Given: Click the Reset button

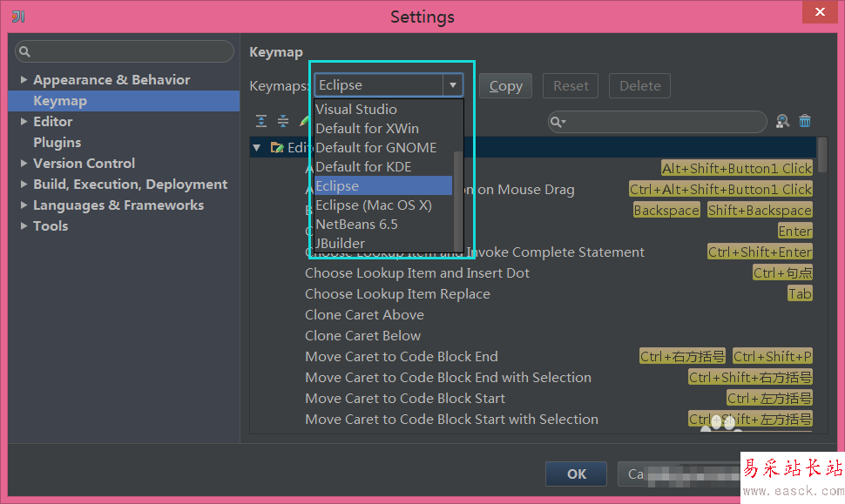Looking at the screenshot, I should [x=571, y=86].
